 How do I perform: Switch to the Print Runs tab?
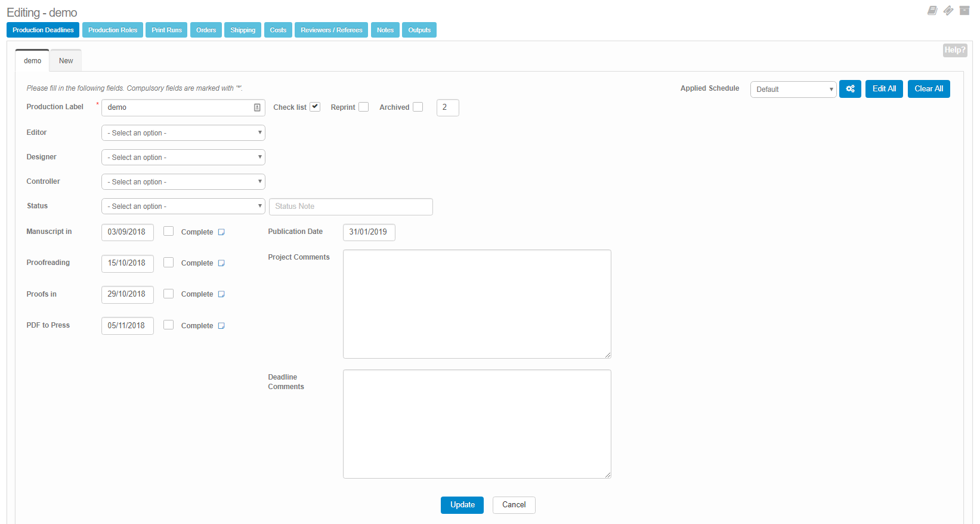click(166, 30)
